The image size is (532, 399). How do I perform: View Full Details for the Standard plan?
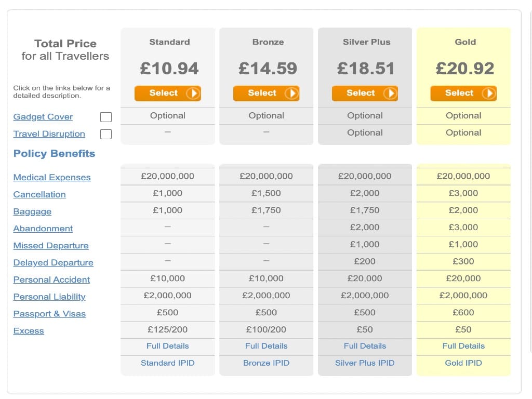(x=167, y=345)
